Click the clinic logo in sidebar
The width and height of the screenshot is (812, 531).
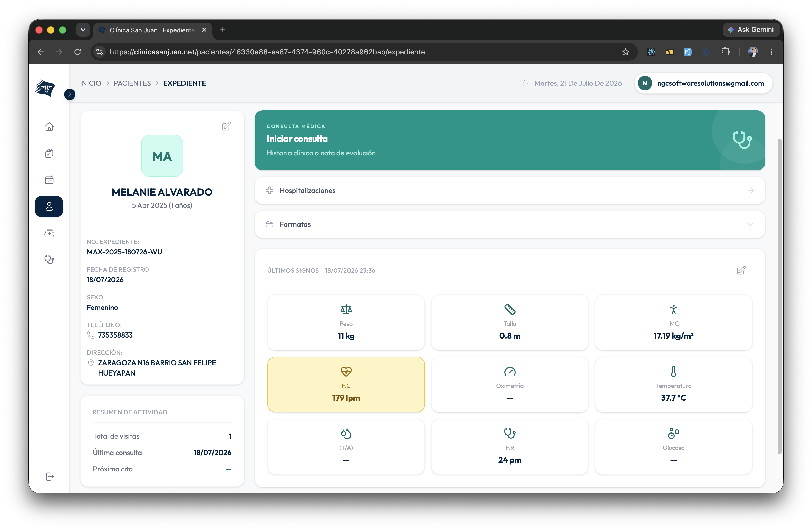click(x=45, y=88)
